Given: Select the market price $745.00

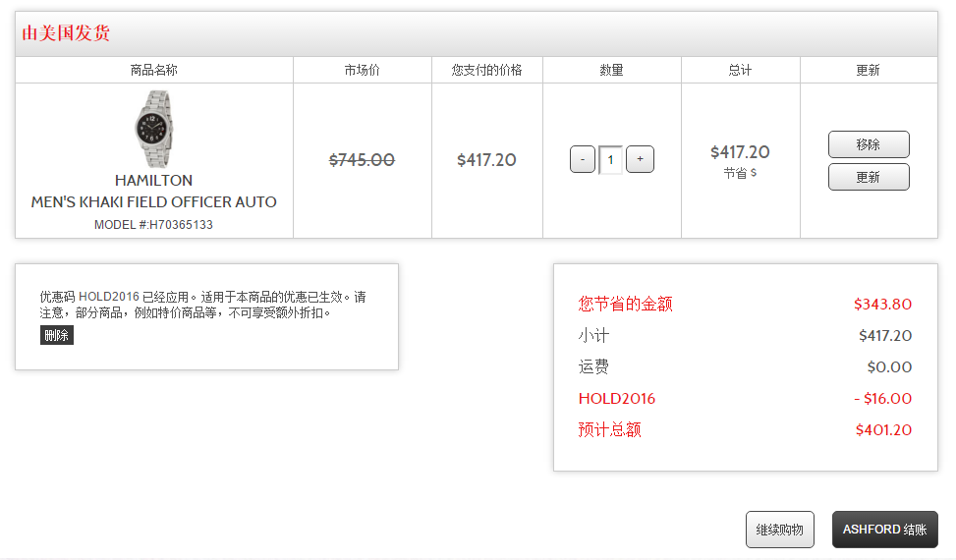Looking at the screenshot, I should point(363,160).
